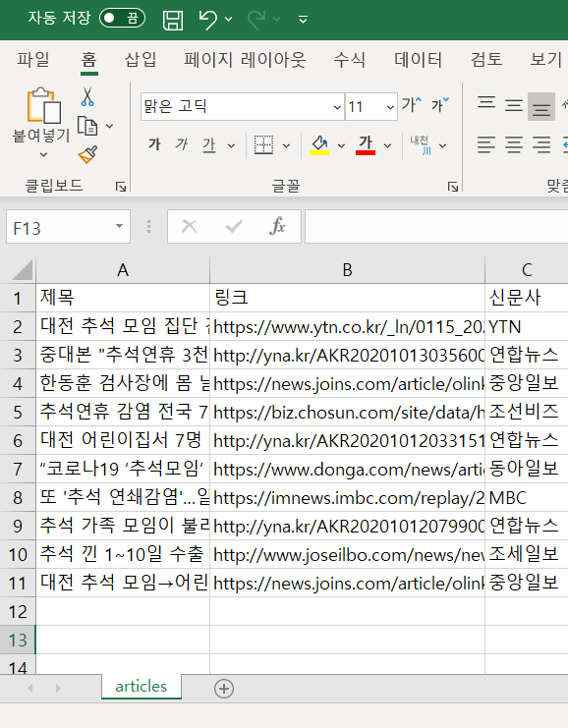Click the Save floppy disk icon
568x728 pixels.
[173, 20]
